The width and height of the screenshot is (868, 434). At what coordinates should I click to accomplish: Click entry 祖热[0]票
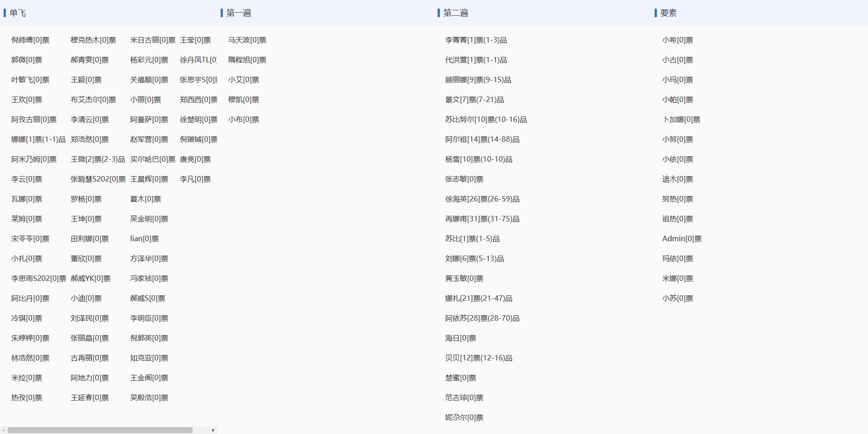point(678,219)
